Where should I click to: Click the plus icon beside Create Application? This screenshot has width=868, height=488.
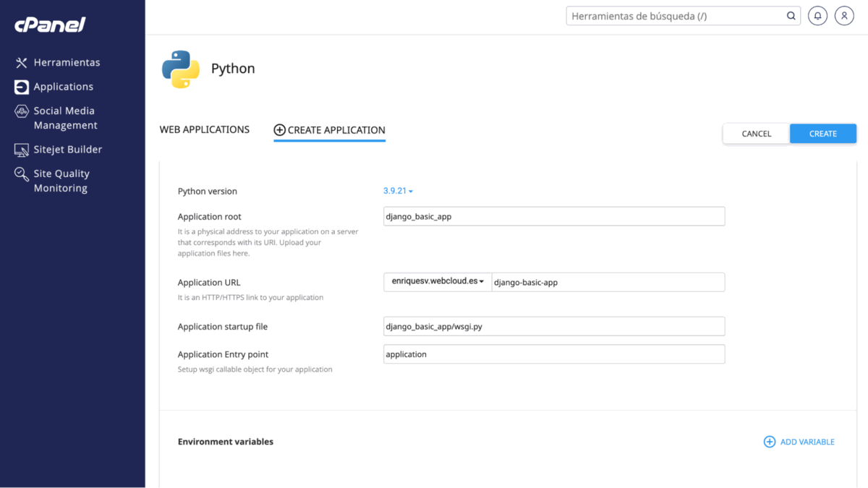(x=279, y=130)
